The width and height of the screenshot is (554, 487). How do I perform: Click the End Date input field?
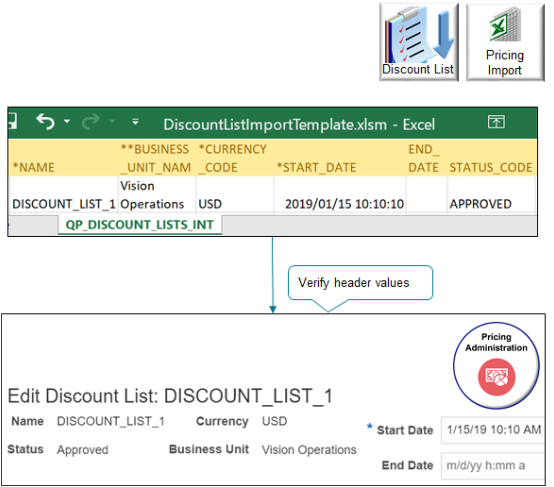493,466
